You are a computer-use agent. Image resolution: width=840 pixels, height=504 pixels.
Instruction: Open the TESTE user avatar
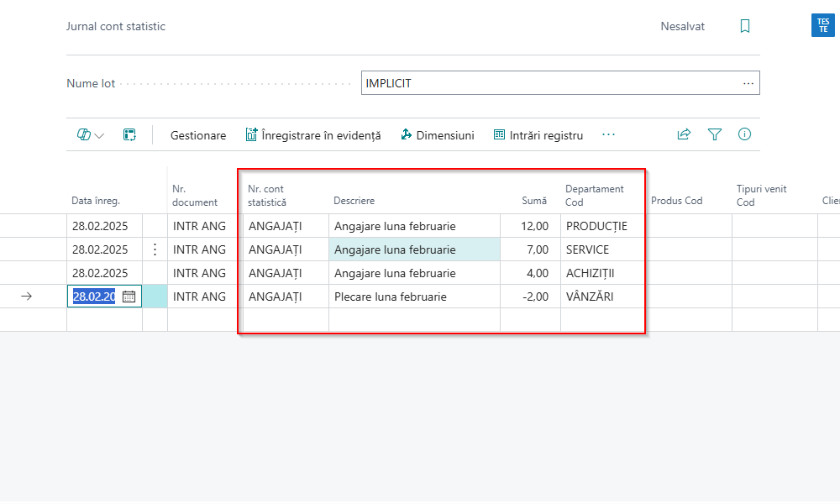[x=823, y=25]
